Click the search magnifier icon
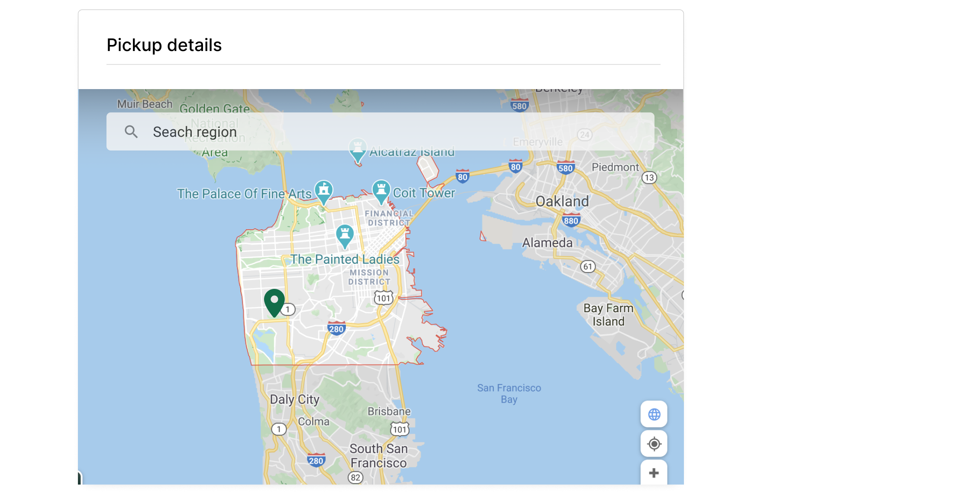Image resolution: width=980 pixels, height=493 pixels. [x=131, y=131]
